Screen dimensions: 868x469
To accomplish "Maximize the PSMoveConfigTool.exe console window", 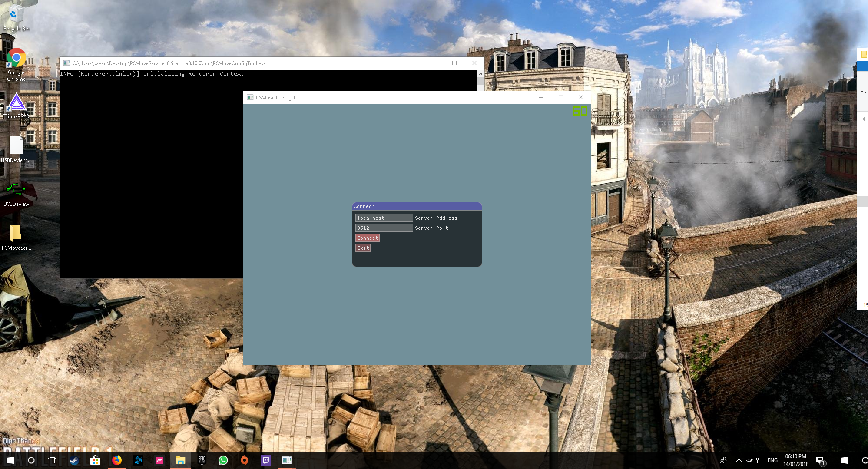I will click(x=454, y=63).
